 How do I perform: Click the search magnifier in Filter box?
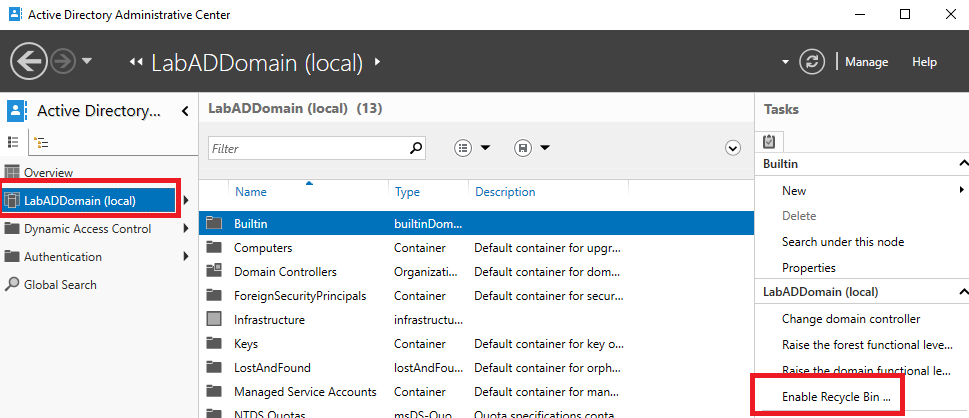coord(416,148)
